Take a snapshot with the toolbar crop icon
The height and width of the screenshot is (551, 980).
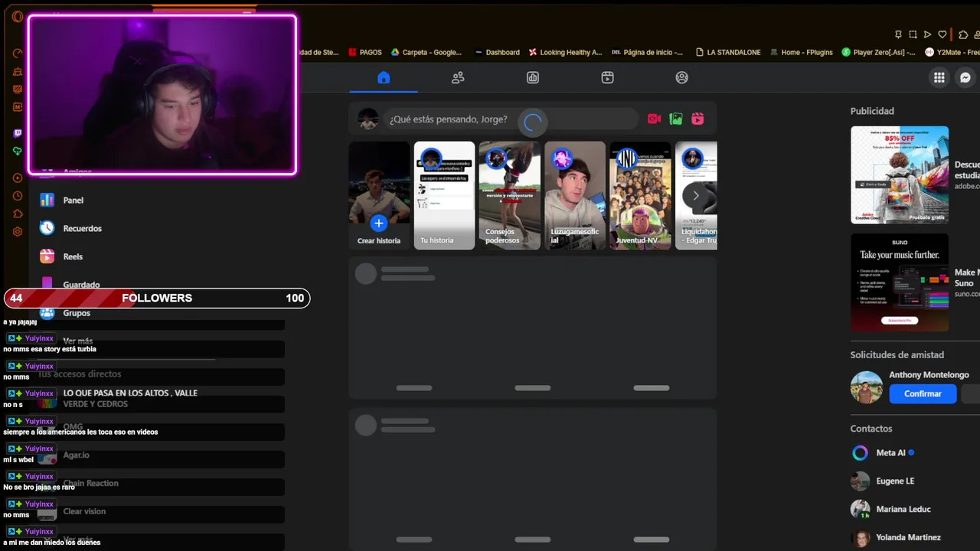point(913,34)
